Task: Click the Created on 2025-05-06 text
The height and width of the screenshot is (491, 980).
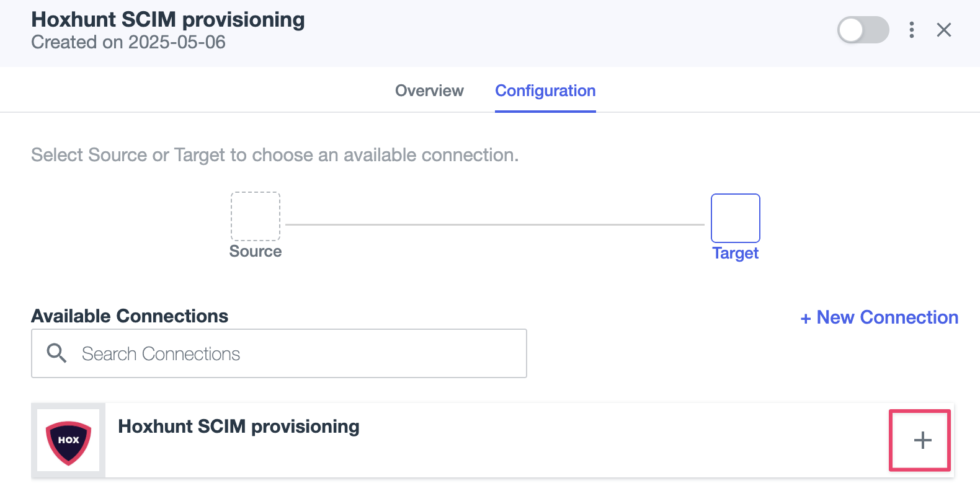Action: (x=128, y=42)
